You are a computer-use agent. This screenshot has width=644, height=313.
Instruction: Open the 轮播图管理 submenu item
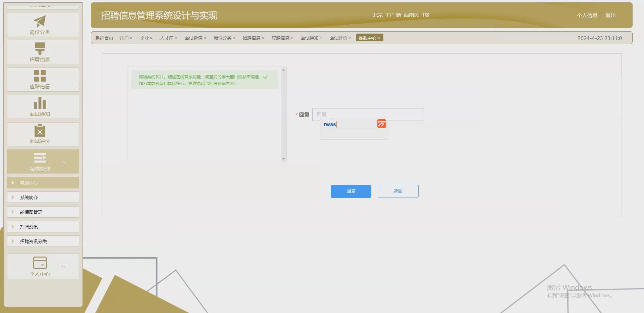click(43, 212)
